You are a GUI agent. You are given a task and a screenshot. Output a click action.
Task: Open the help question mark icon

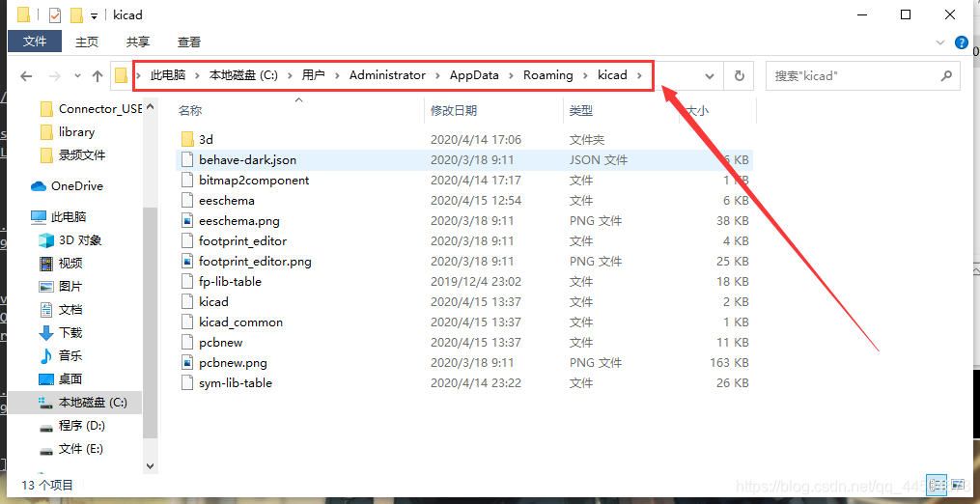pyautogui.click(x=962, y=42)
